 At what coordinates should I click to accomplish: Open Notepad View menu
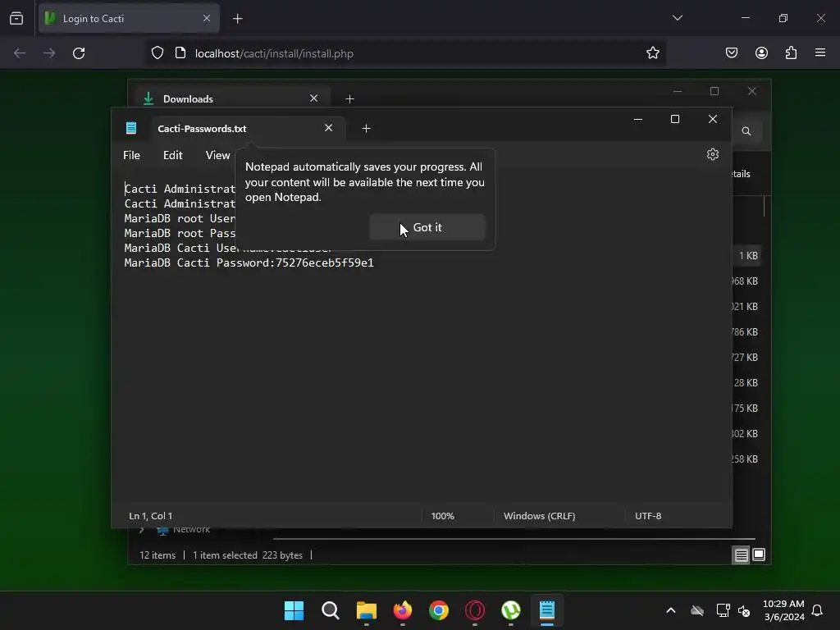click(x=217, y=155)
